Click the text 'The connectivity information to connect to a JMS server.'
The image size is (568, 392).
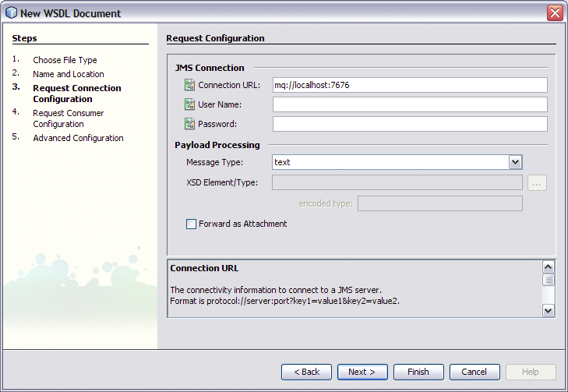276,290
